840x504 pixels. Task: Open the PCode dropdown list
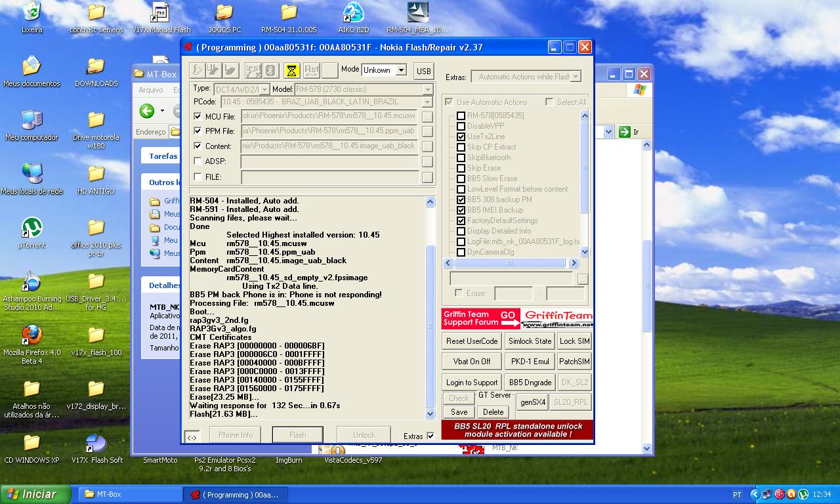pos(427,102)
